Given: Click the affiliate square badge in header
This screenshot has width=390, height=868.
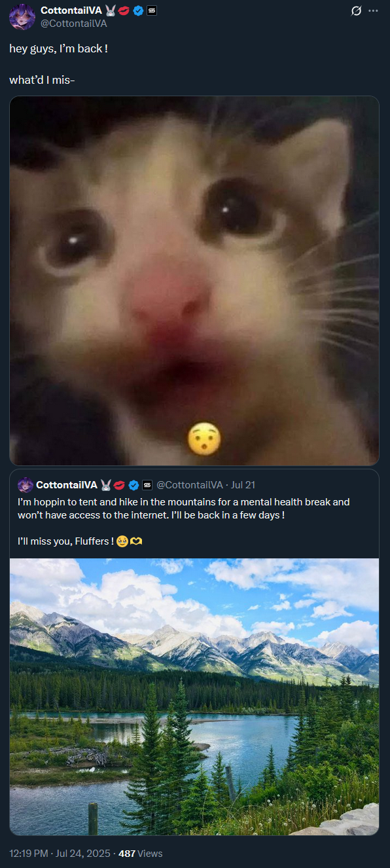Looking at the screenshot, I should pyautogui.click(x=152, y=10).
